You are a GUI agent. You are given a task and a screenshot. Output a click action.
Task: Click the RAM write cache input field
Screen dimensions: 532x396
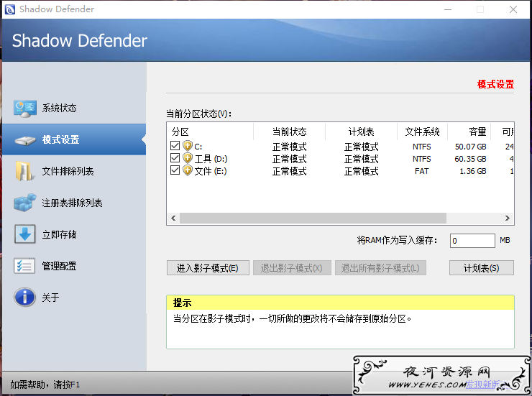472,241
